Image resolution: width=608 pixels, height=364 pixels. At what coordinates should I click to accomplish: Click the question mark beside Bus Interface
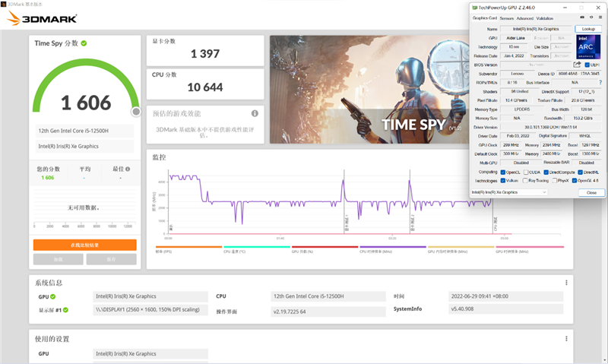[600, 82]
